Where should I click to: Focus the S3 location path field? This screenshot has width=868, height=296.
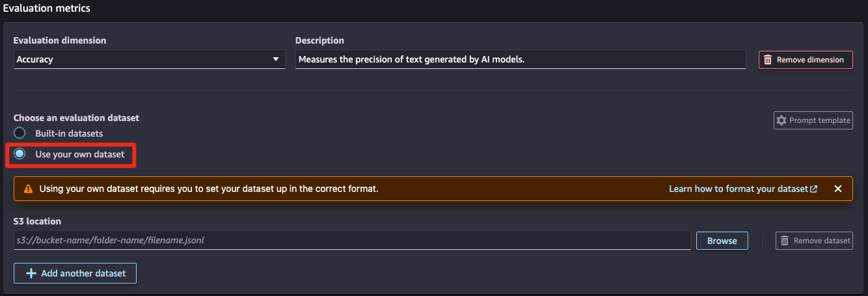(352, 240)
